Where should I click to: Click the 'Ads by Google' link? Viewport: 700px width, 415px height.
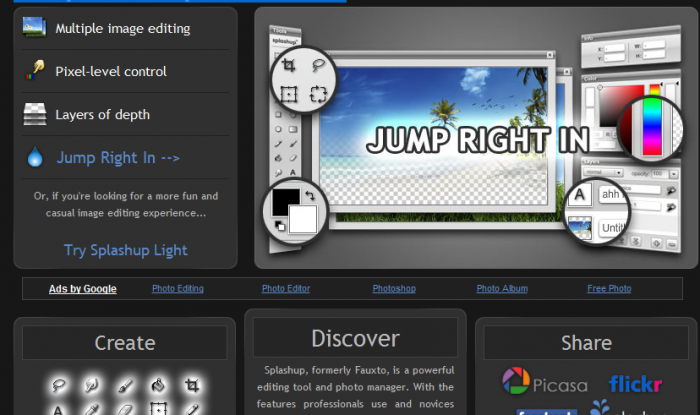click(83, 289)
